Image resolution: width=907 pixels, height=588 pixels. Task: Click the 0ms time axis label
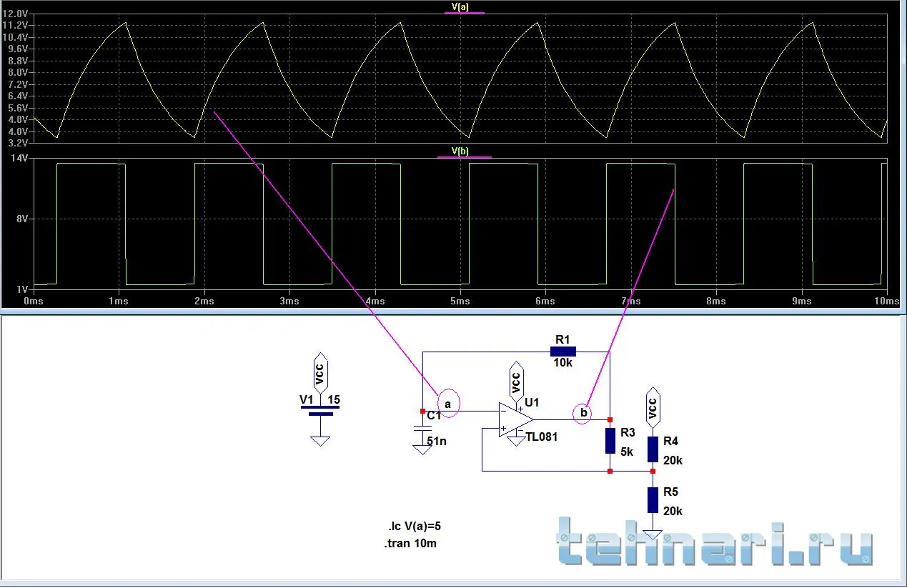tap(34, 302)
